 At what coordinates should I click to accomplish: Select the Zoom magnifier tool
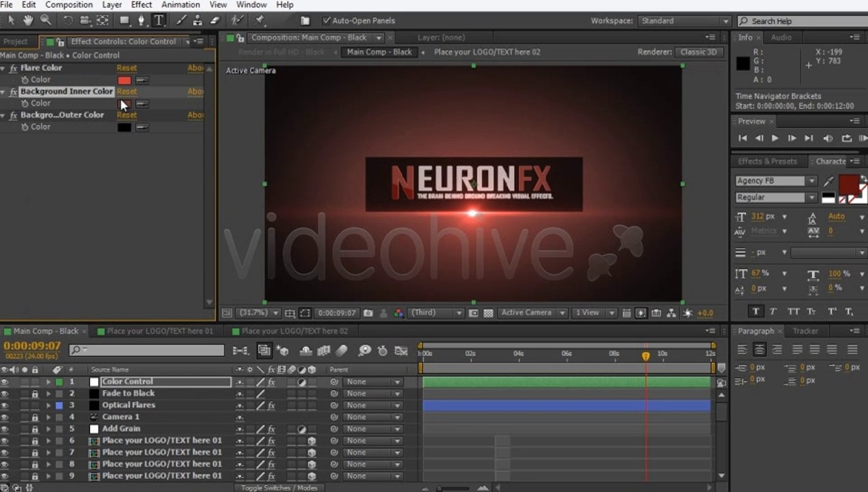click(46, 20)
